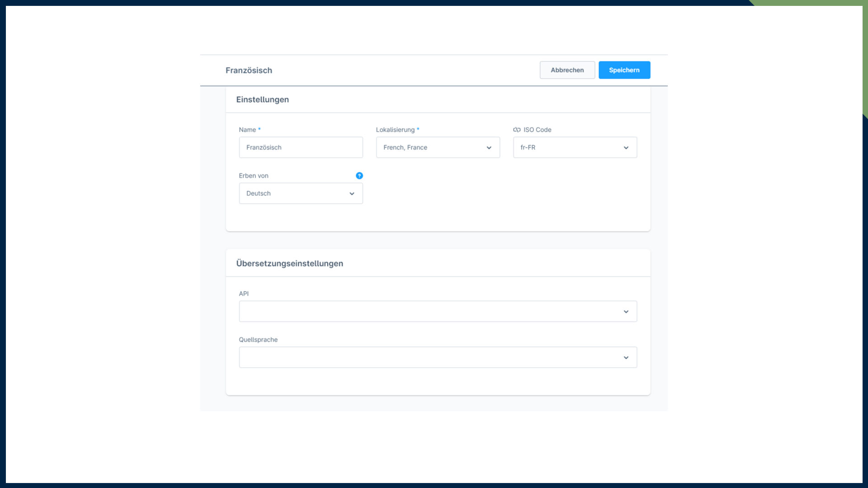This screenshot has height=488, width=868.
Task: Click the chevron arrow in the API field
Action: 626,312
